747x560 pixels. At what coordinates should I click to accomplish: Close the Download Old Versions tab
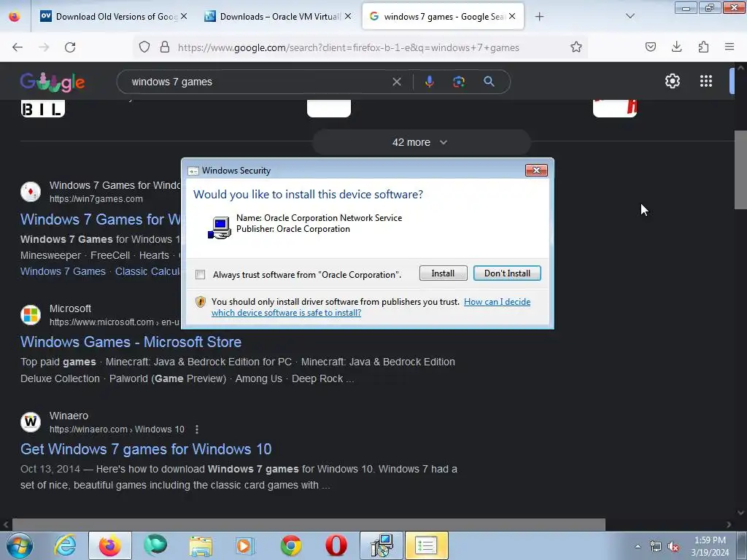click(184, 16)
